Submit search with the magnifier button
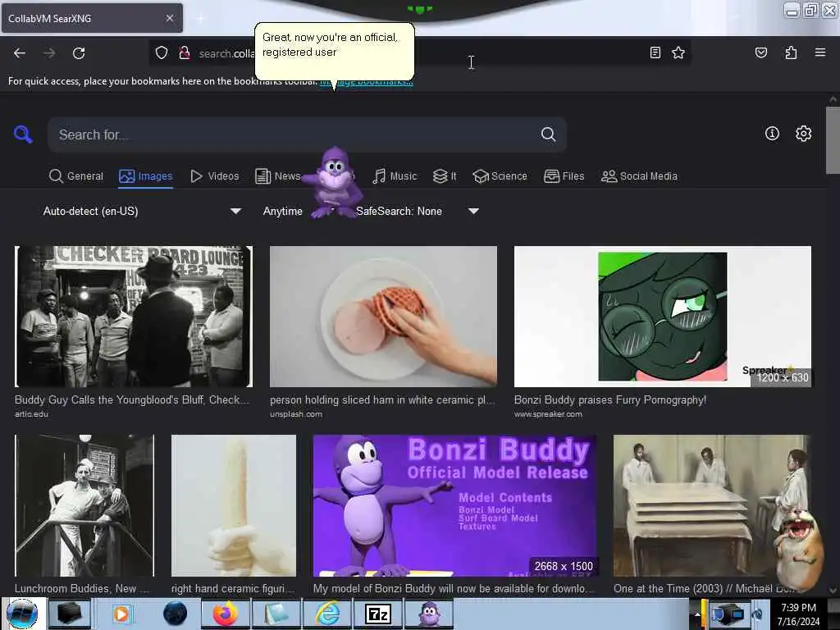This screenshot has height=630, width=840. click(x=548, y=134)
